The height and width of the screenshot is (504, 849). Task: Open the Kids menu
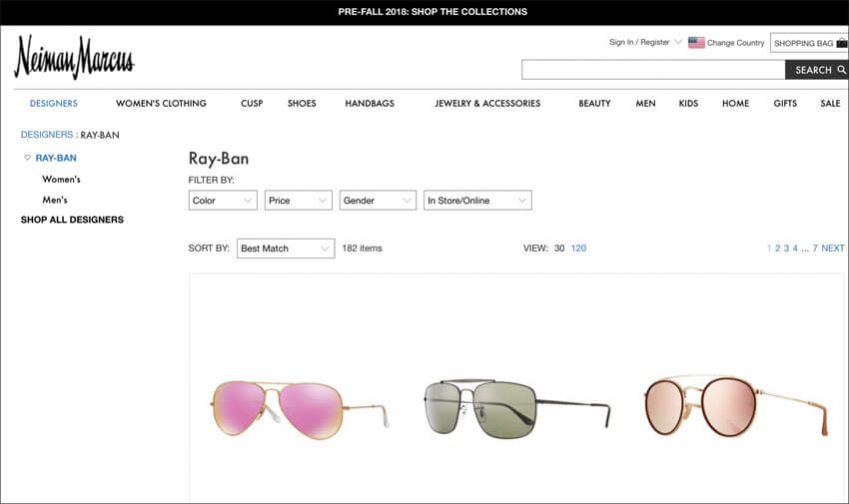coord(689,103)
